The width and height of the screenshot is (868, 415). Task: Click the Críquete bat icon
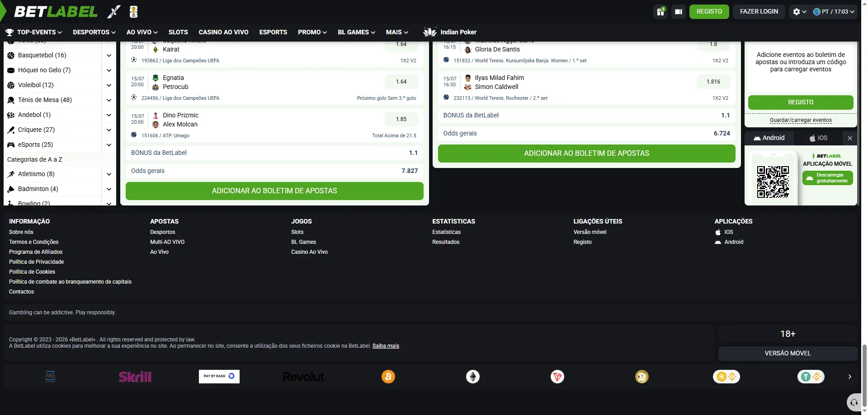click(x=11, y=130)
